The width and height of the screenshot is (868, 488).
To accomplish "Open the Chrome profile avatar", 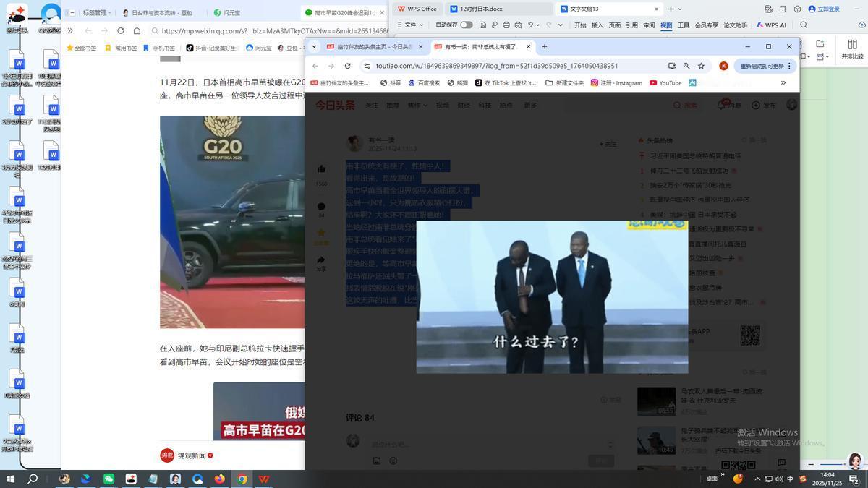I will pyautogui.click(x=723, y=66).
